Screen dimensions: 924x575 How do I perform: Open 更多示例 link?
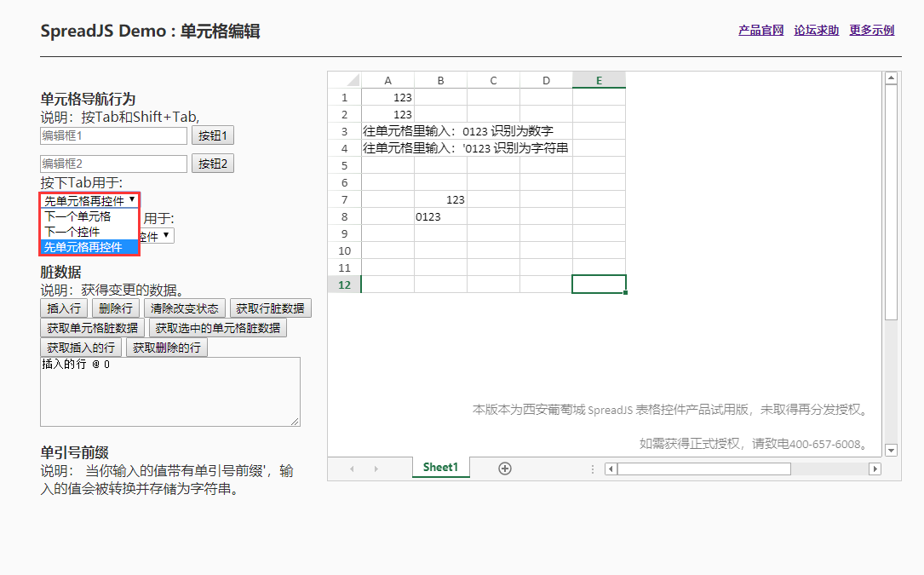coord(871,30)
